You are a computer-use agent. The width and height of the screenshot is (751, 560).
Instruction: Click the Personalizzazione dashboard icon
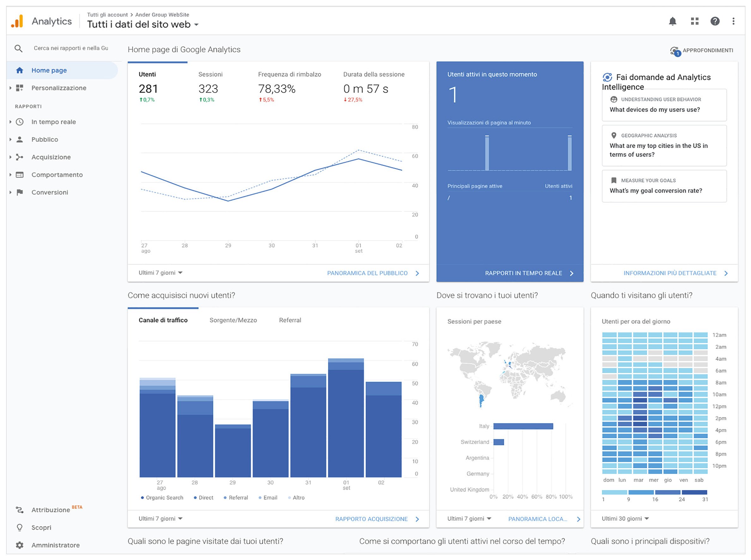coord(20,88)
